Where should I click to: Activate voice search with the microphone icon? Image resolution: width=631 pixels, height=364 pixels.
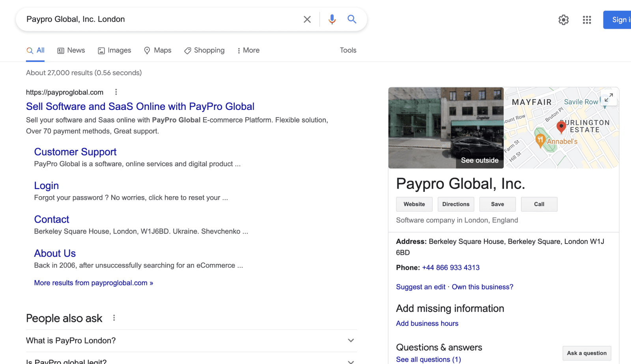[332, 19]
